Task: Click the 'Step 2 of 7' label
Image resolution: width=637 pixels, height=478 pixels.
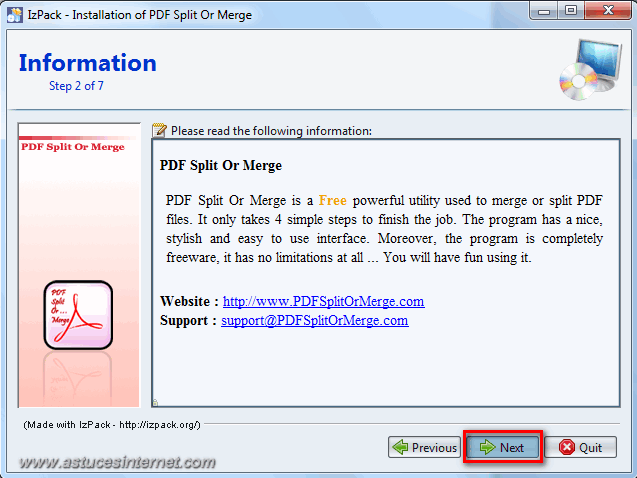Action: (76, 86)
